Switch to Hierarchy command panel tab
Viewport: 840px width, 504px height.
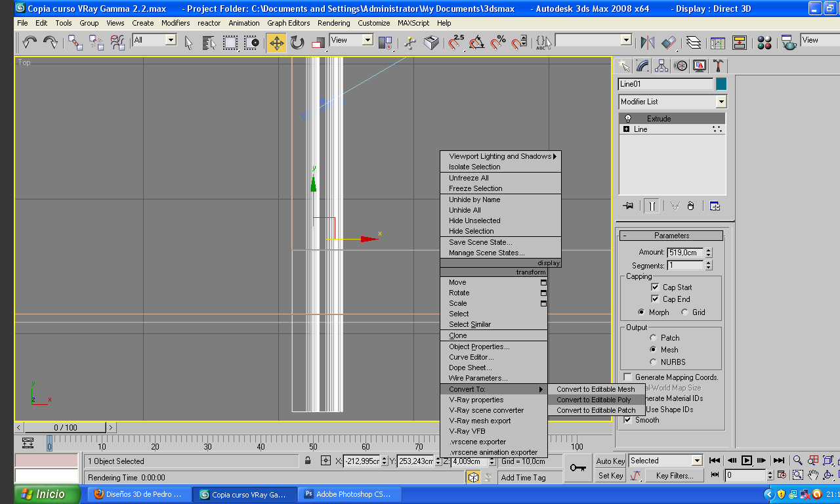(661, 66)
